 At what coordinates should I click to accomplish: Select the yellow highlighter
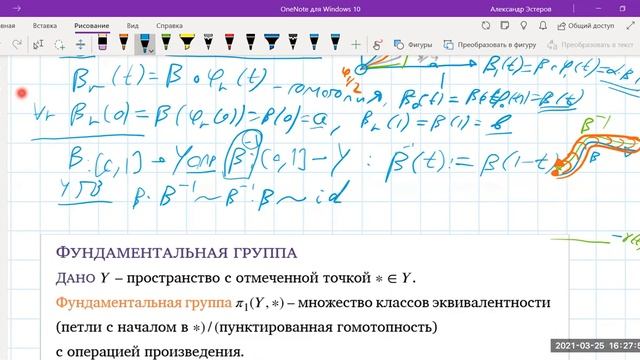tap(187, 43)
